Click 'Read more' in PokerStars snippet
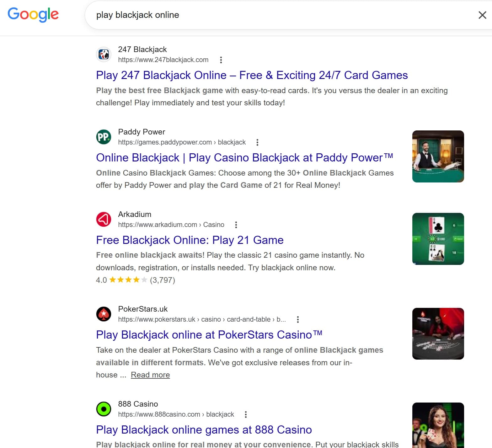This screenshot has width=492, height=448. 150,375
